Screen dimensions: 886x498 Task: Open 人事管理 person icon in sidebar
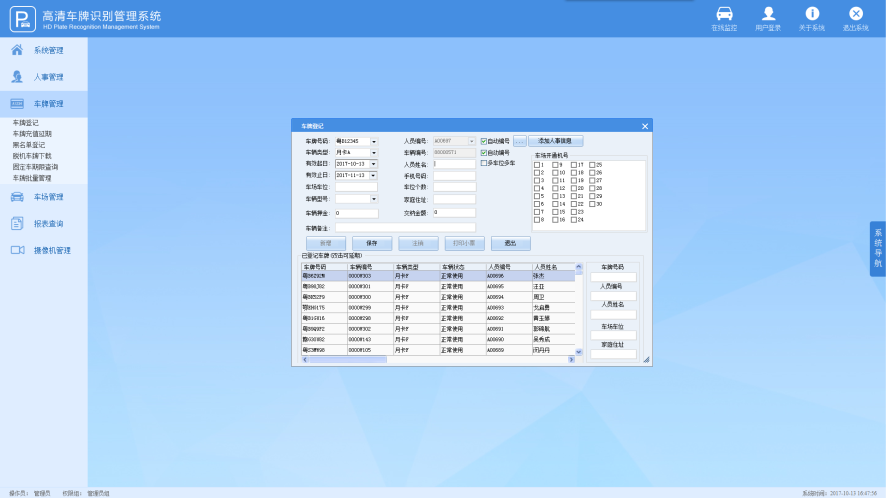point(17,77)
